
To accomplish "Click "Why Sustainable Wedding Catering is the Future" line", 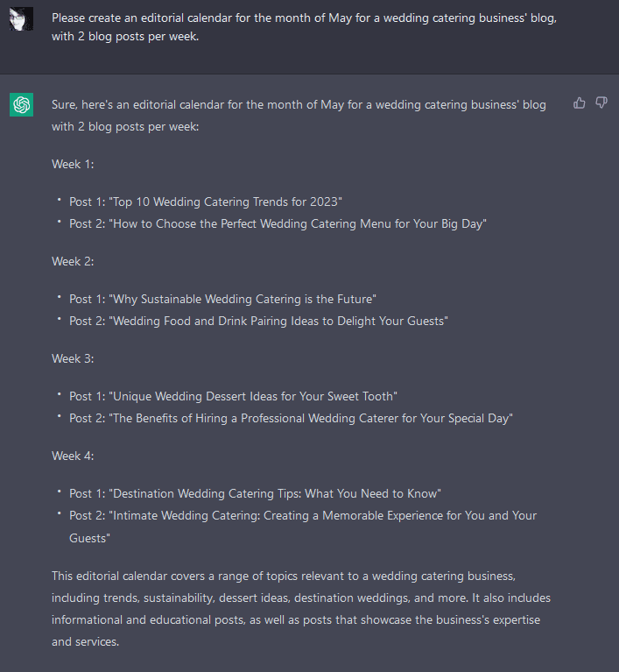I will point(222,299).
